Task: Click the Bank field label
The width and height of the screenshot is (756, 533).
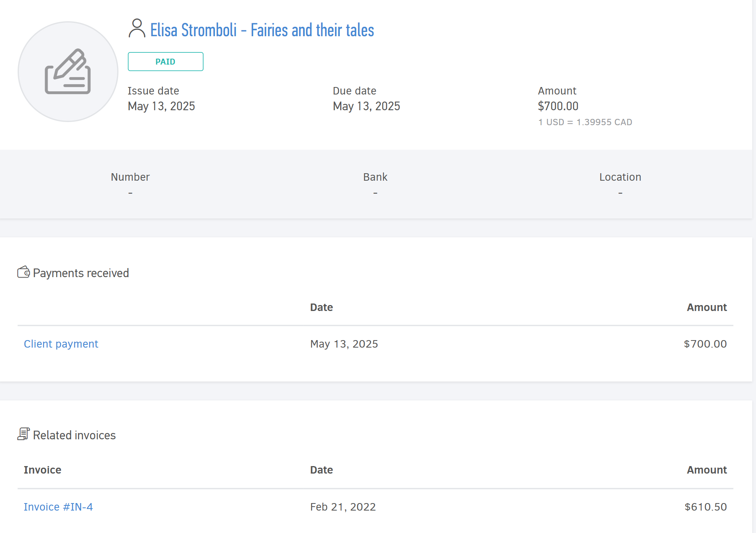Action: point(375,177)
